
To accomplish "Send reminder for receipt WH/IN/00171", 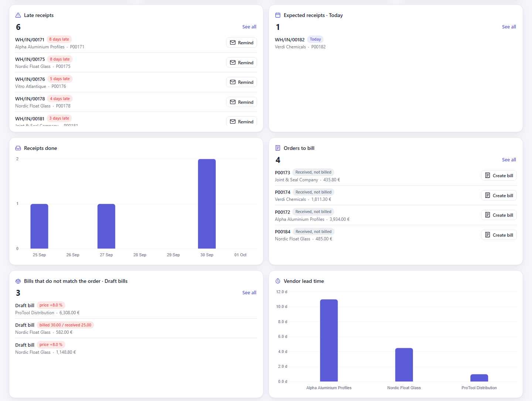I will pos(242,43).
